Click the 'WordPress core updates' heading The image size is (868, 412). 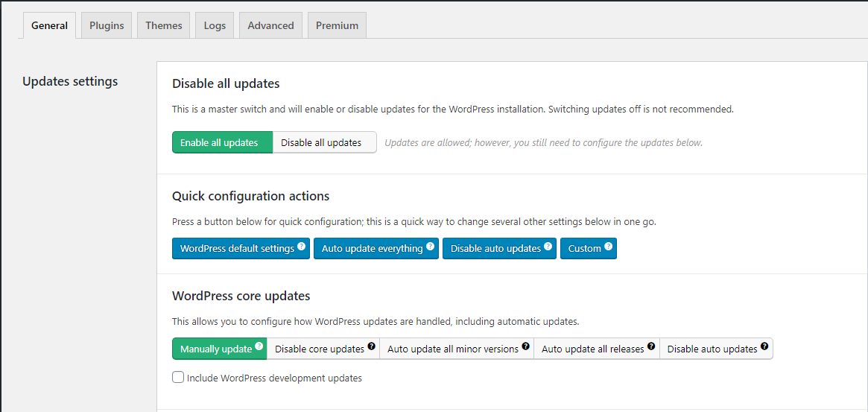point(241,296)
